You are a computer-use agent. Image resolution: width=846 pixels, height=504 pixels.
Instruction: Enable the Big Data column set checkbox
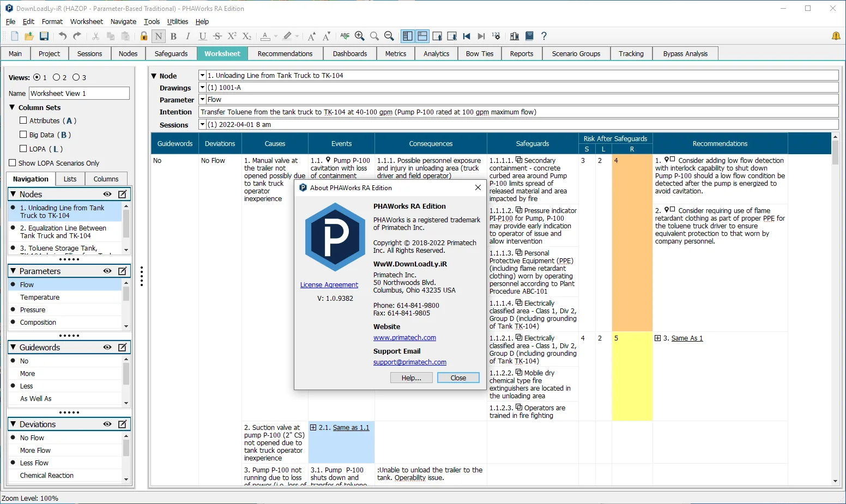23,135
